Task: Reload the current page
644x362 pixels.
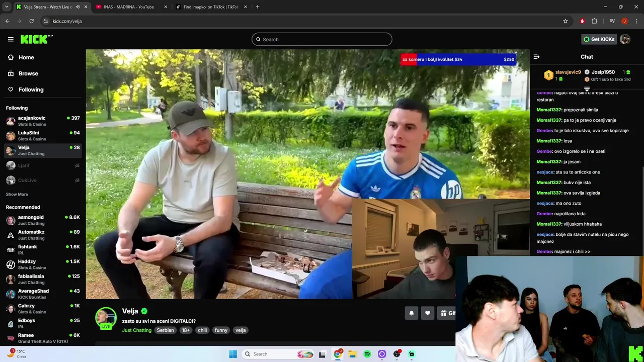Action: [x=31, y=21]
